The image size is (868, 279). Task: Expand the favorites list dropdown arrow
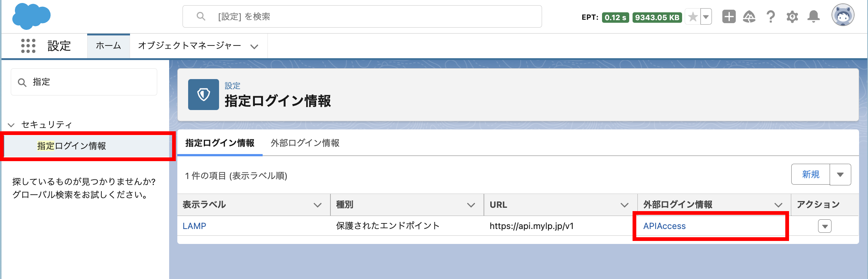pos(706,17)
